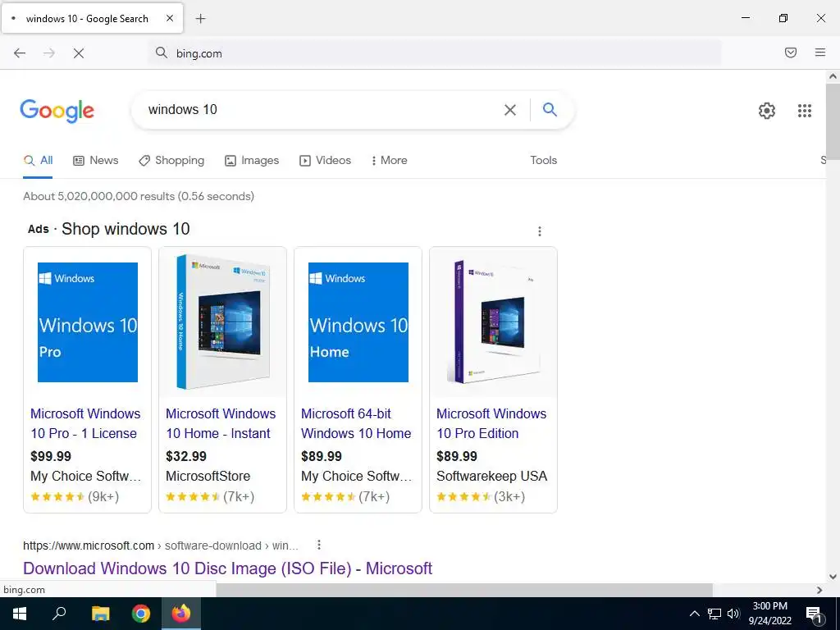This screenshot has width=840, height=630.
Task: Click the vertical scrollbar thumb
Action: pos(833,121)
